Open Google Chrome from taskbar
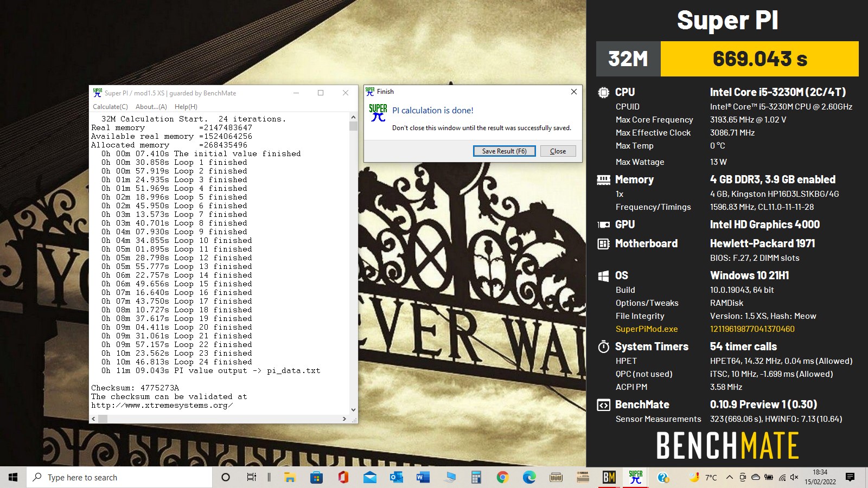 pos(503,477)
